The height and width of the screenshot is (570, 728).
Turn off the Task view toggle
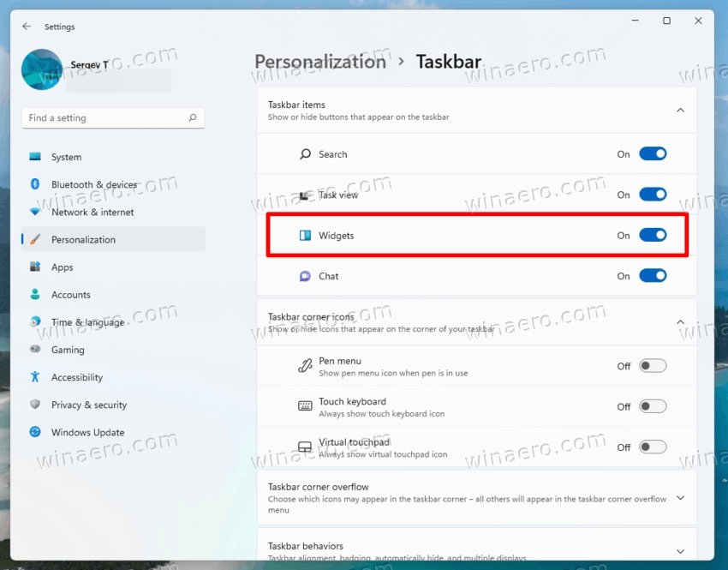click(x=653, y=195)
